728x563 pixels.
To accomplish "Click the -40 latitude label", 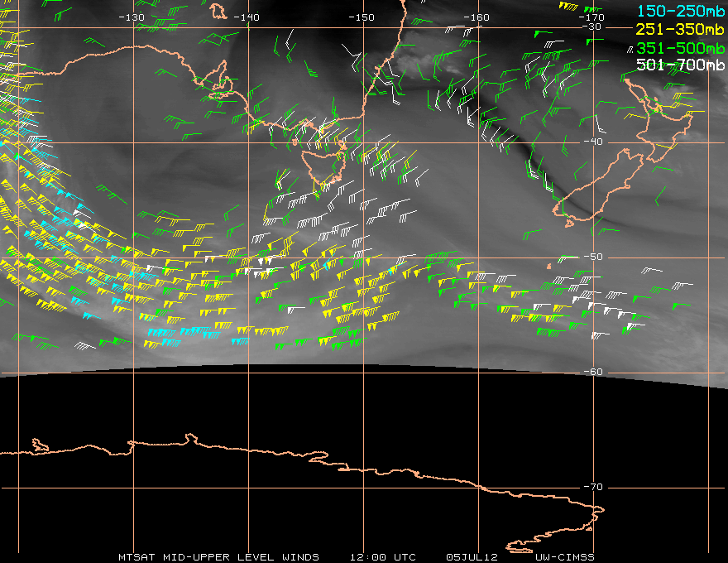I will [593, 142].
